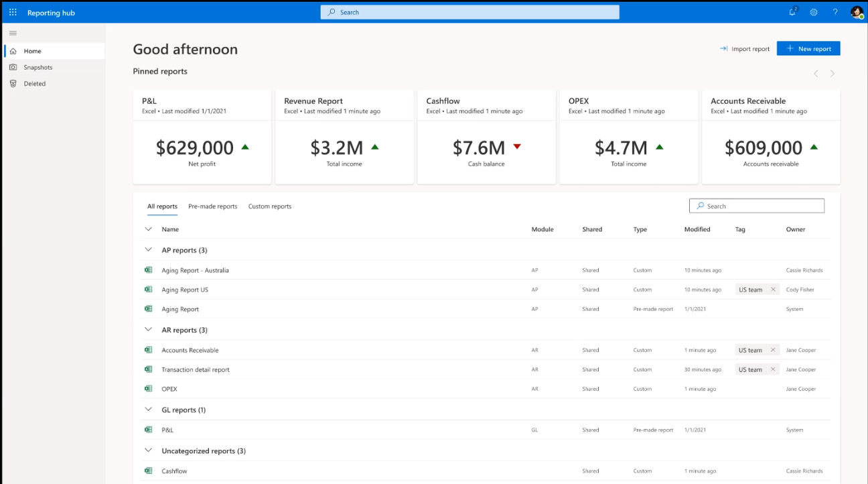Open the user profile avatar
The width and height of the screenshot is (868, 484).
coord(856,12)
